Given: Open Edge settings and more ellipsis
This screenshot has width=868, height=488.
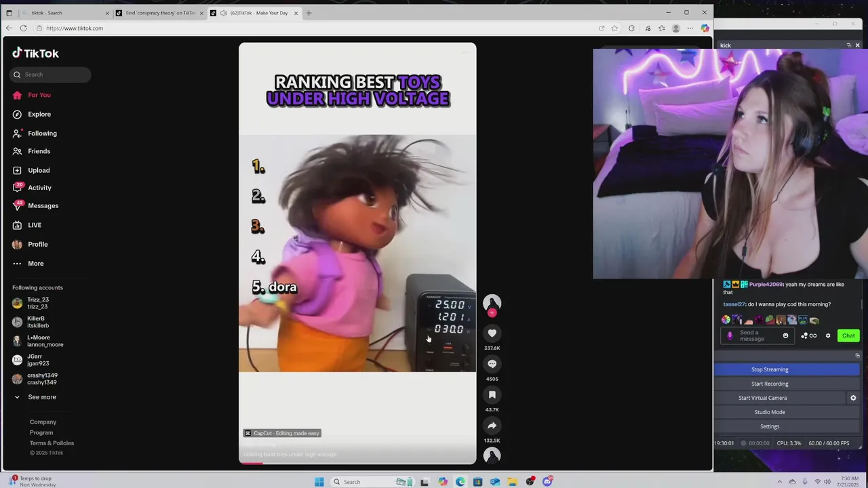Looking at the screenshot, I should 690,28.
